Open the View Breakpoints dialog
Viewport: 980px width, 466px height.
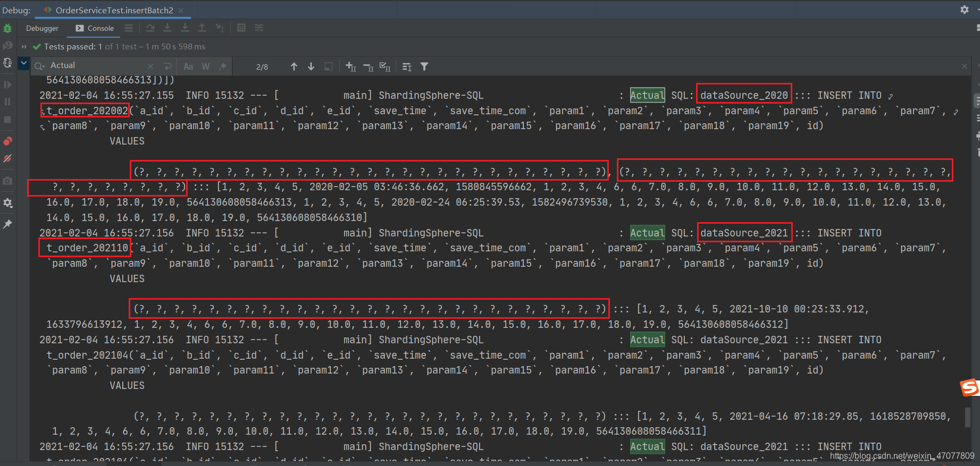coord(7,141)
